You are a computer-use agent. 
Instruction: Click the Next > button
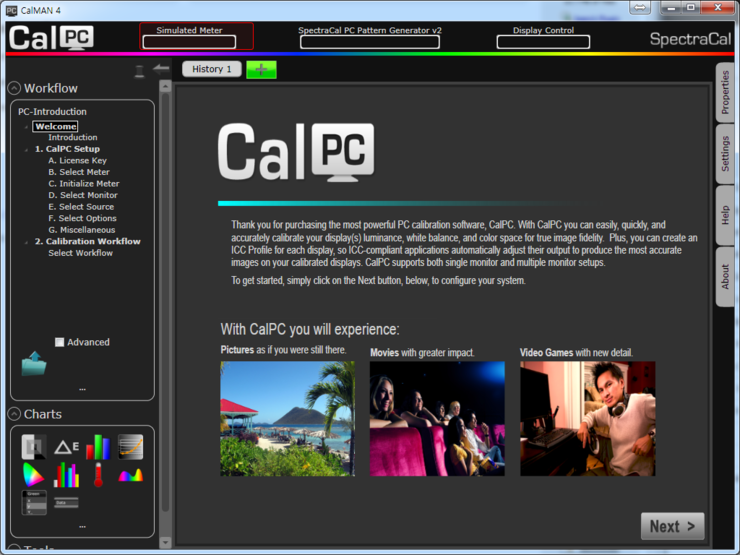click(x=673, y=526)
